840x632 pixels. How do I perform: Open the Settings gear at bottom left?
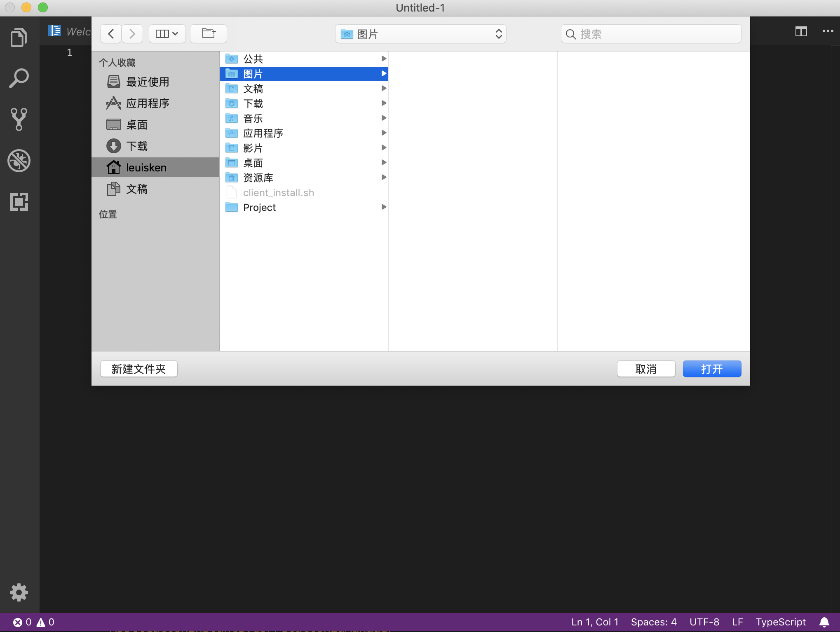pos(19,592)
